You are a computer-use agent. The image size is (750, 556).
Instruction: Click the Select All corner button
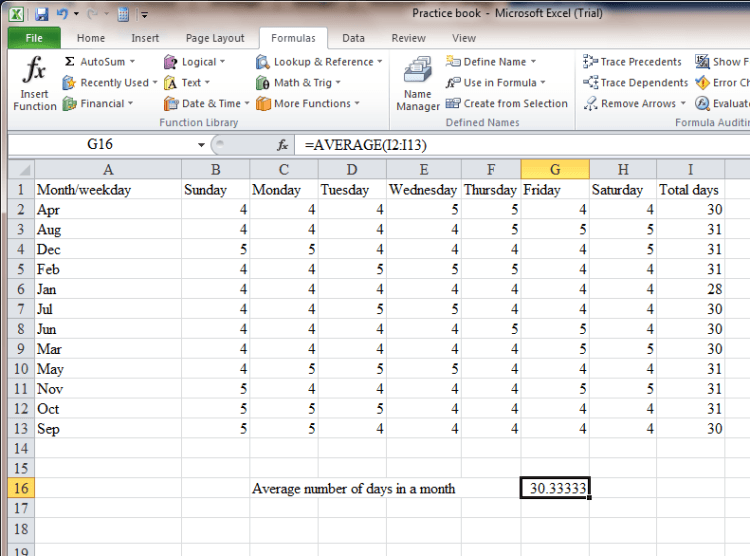(x=21, y=169)
